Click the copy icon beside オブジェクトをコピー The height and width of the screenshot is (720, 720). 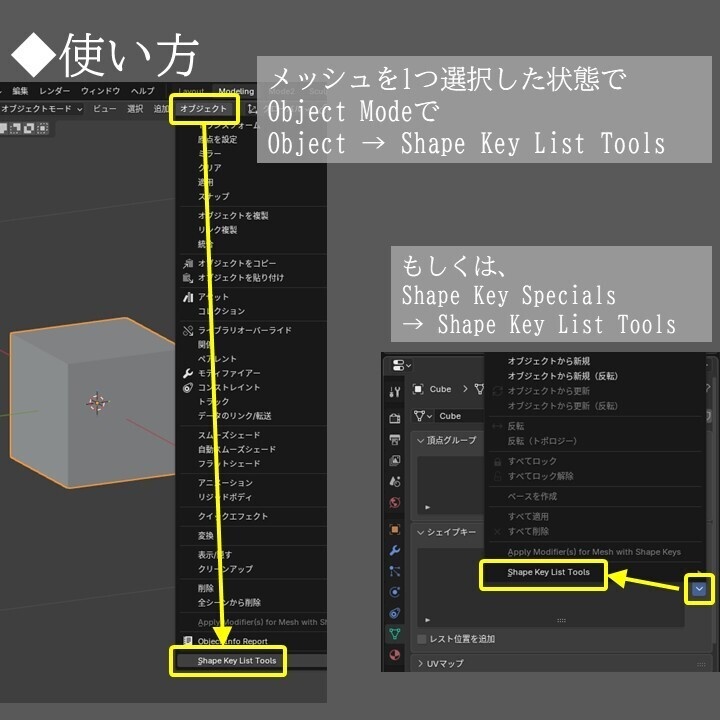pyautogui.click(x=188, y=264)
